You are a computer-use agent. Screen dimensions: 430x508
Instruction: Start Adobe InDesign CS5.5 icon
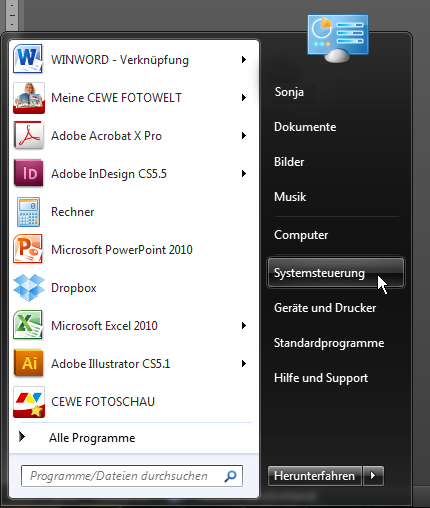[x=29, y=173]
